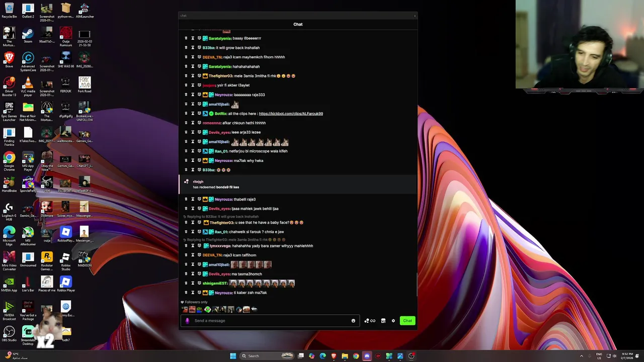Select the Advanced SystemCare icon
The height and width of the screenshot is (362, 644).
tap(28, 62)
